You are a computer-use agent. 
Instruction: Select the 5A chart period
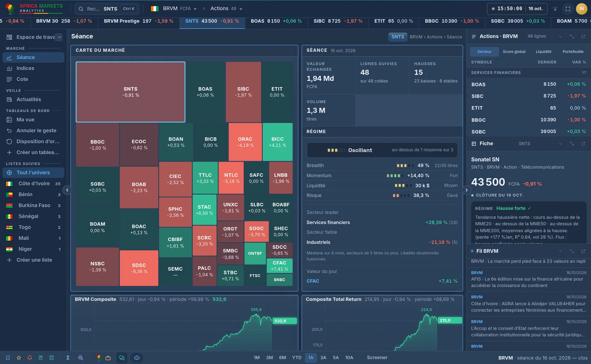point(336,358)
